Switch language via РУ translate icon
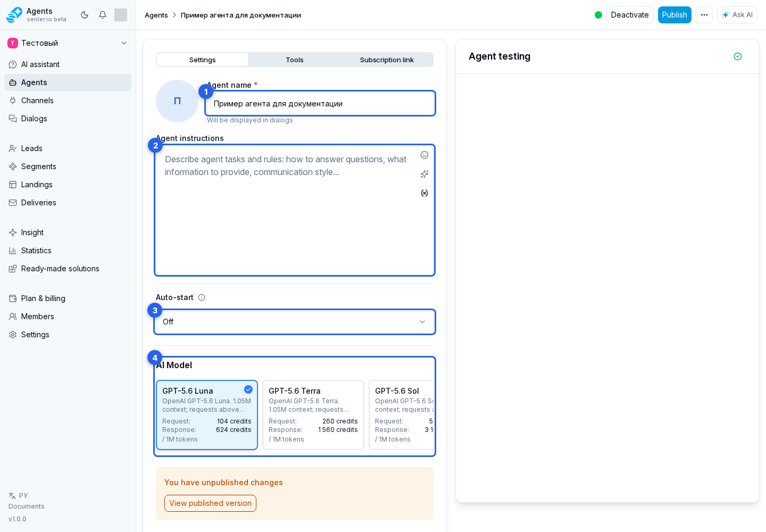This screenshot has width=766, height=532. coord(18,495)
